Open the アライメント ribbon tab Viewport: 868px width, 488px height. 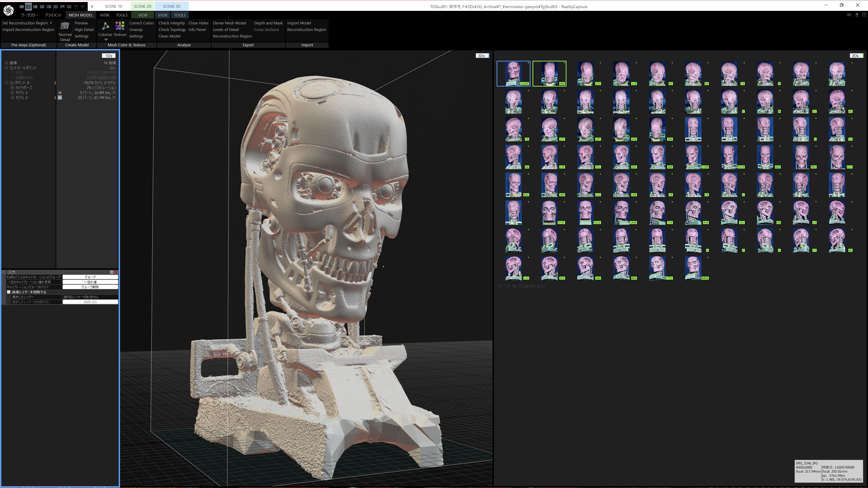coord(53,15)
